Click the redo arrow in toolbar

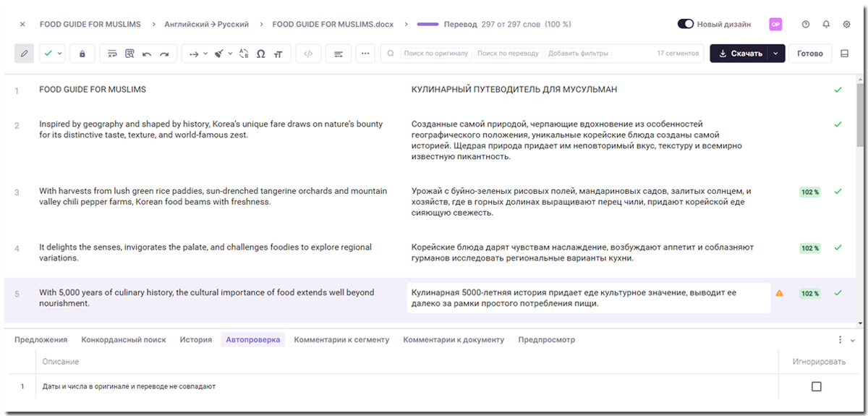click(x=164, y=54)
